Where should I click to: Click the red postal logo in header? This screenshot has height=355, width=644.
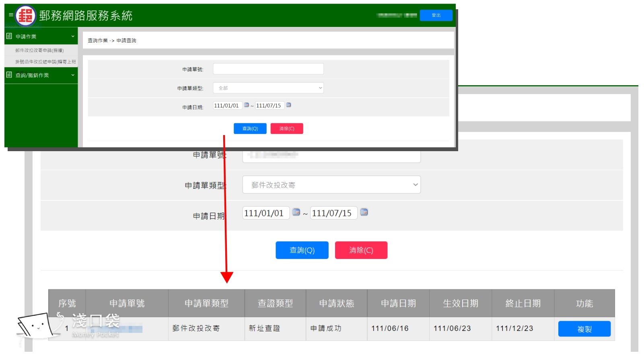pos(26,16)
